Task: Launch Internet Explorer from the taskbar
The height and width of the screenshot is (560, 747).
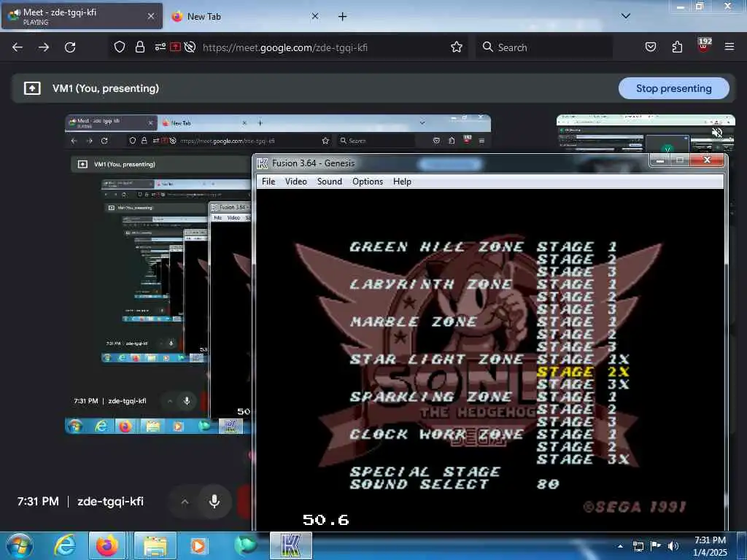Action: [64, 545]
